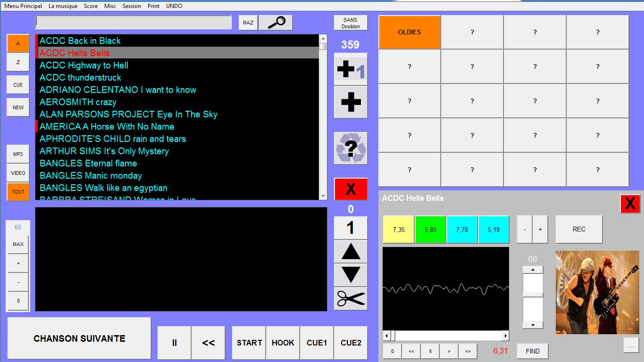Click the up triangle move button
This screenshot has height=362, width=644.
351,252
